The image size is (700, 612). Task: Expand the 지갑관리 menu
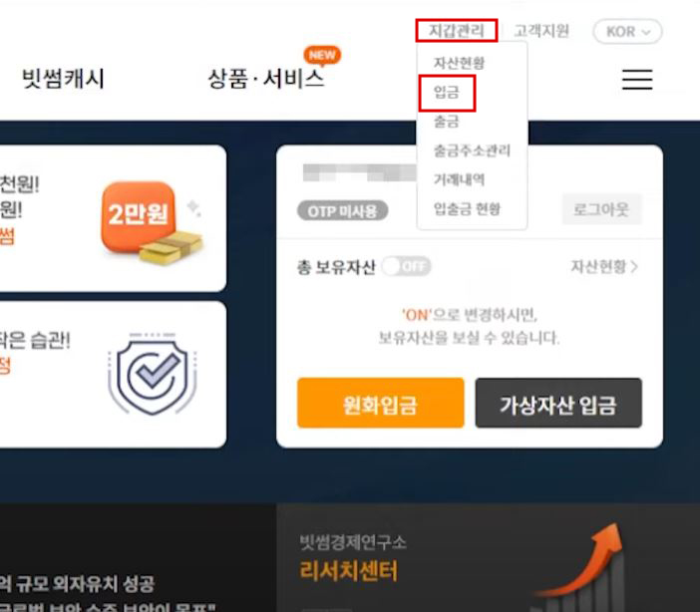pos(457,30)
